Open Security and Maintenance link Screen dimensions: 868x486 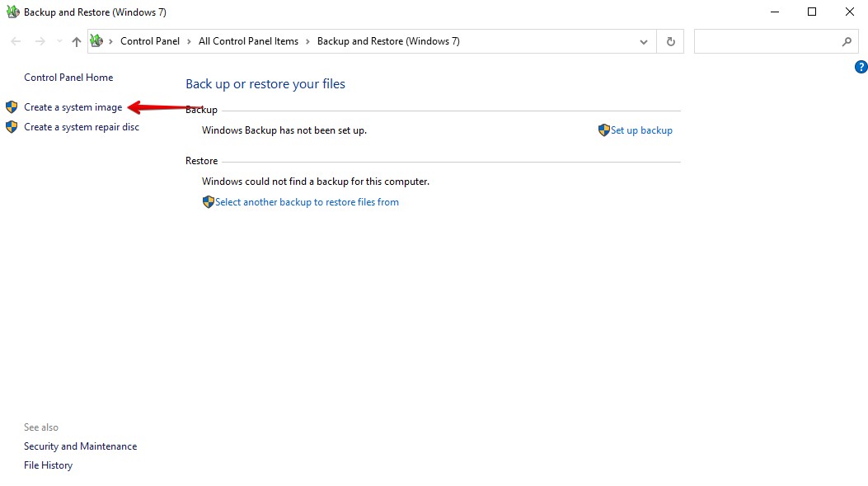click(80, 446)
